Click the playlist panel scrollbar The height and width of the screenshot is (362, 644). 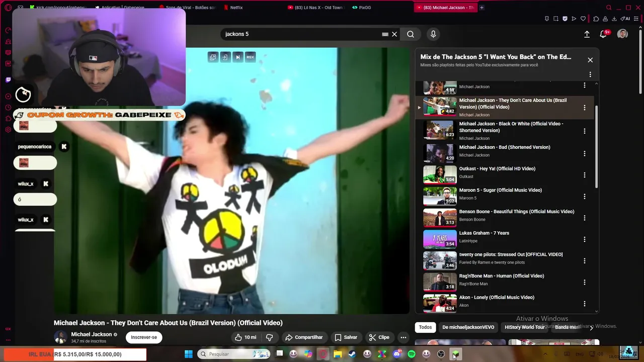click(597, 146)
